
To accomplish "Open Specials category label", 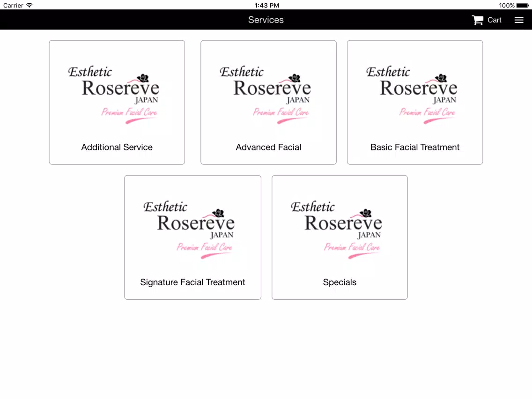I will point(340,282).
